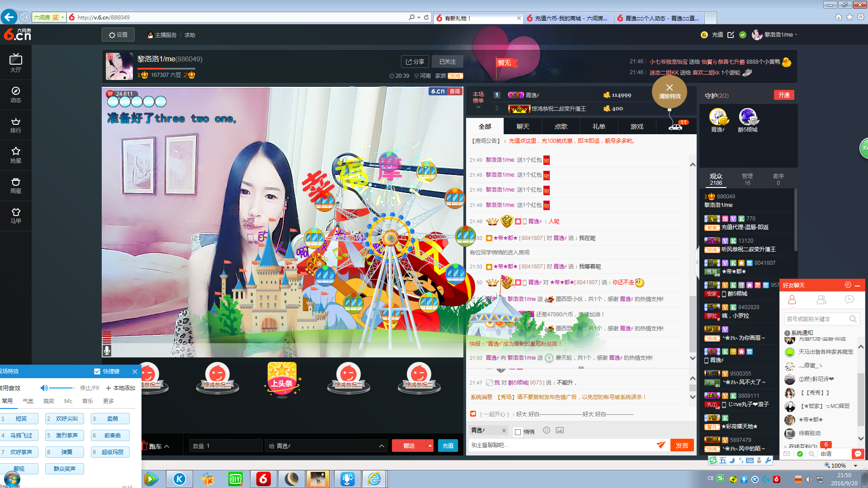The height and width of the screenshot is (488, 868).
Task: Click the paper plane icon in chat input
Action: [661, 445]
